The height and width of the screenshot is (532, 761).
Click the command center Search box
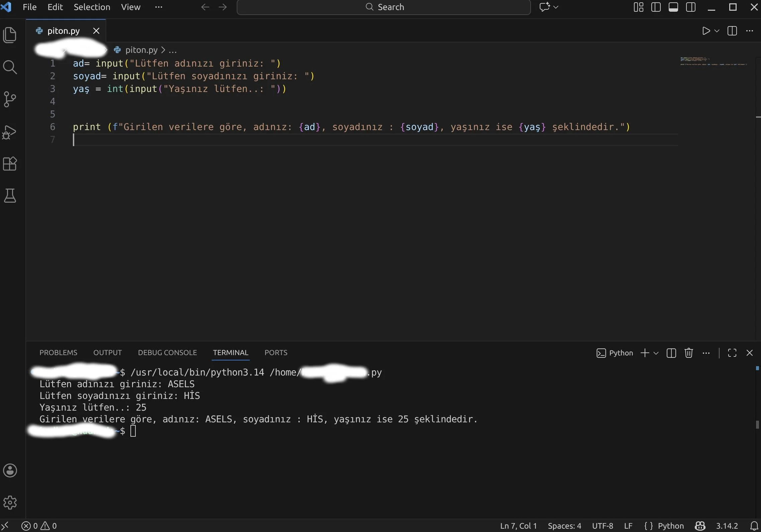point(384,7)
